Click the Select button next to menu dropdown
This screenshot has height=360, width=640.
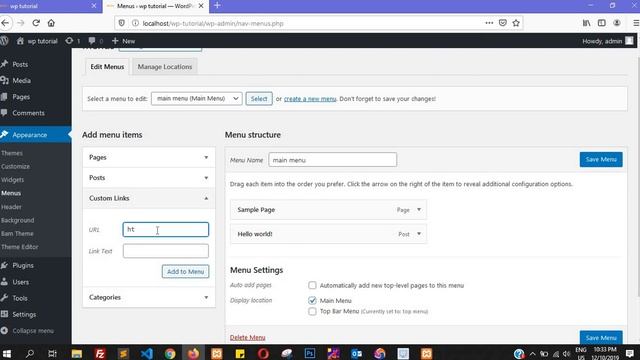tap(259, 98)
